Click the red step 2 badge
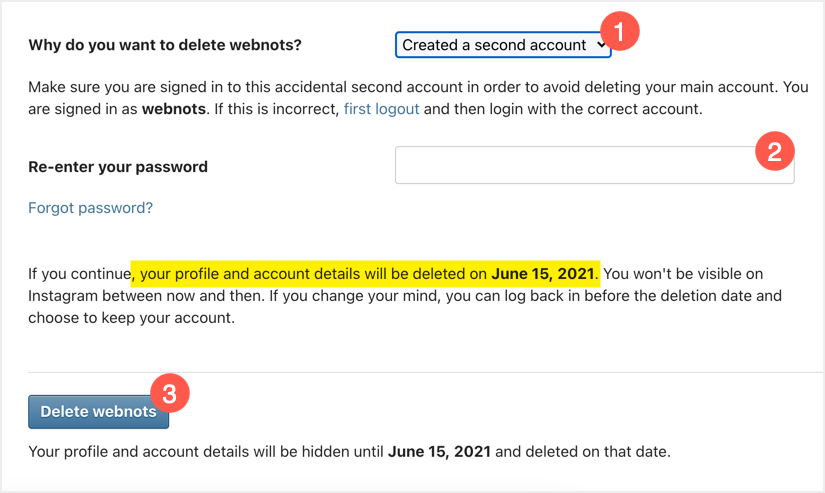 click(774, 153)
